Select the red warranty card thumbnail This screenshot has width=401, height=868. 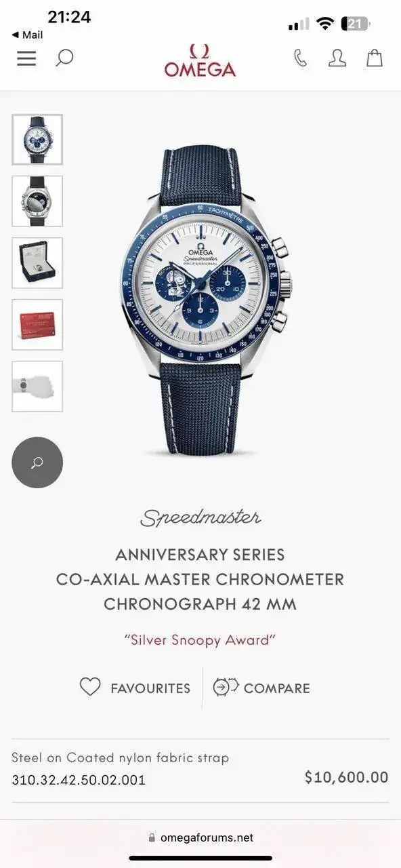[37, 325]
